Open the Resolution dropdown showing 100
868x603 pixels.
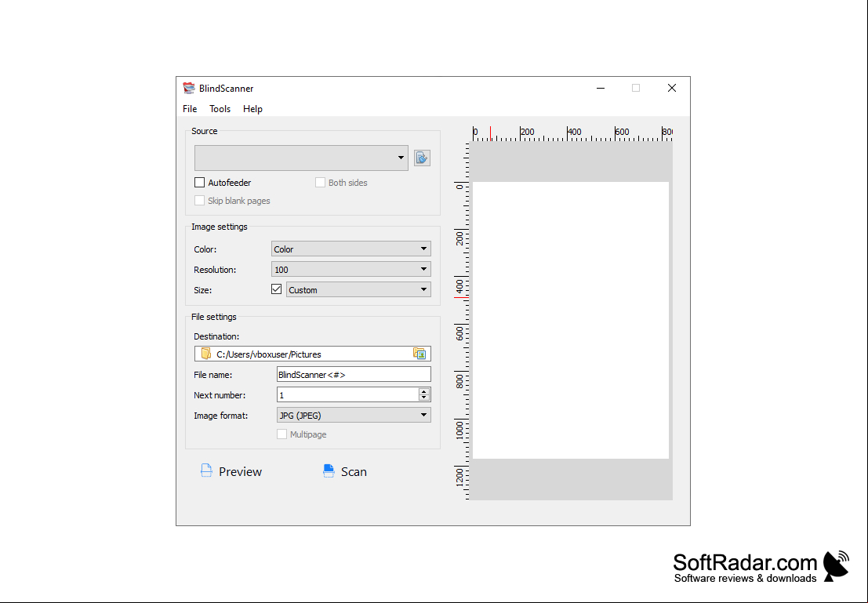351,269
